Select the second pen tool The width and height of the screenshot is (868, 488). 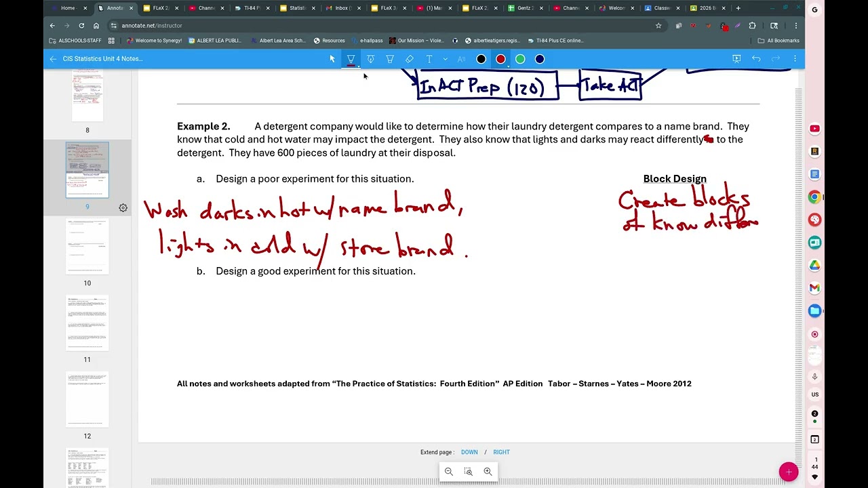pos(370,59)
